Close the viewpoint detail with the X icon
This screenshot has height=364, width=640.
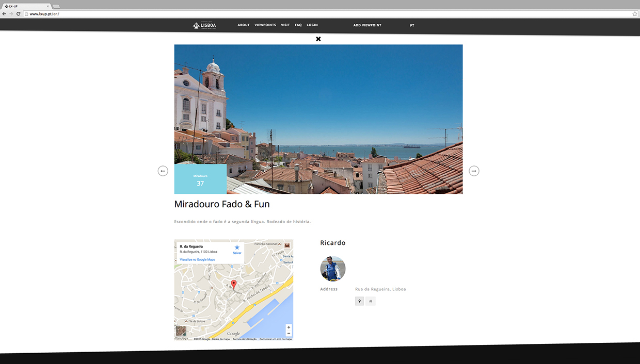318,39
